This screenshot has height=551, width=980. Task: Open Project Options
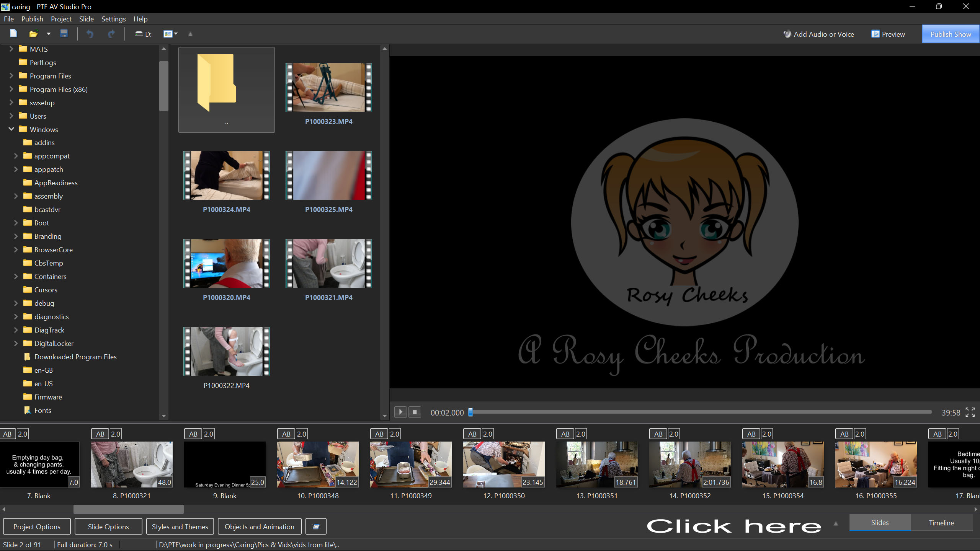tap(37, 527)
